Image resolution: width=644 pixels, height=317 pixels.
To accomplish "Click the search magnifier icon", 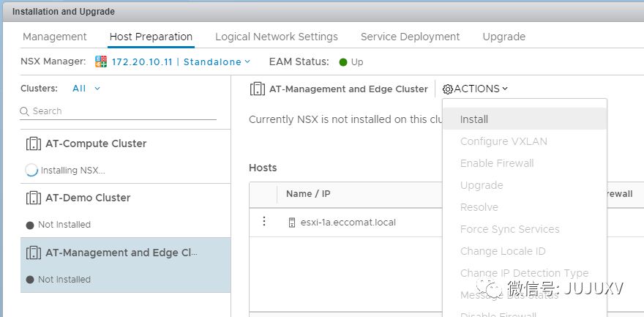I will coord(26,111).
